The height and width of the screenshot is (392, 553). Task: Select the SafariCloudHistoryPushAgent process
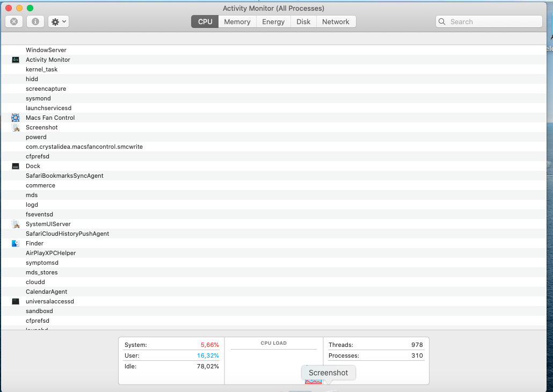coord(67,234)
